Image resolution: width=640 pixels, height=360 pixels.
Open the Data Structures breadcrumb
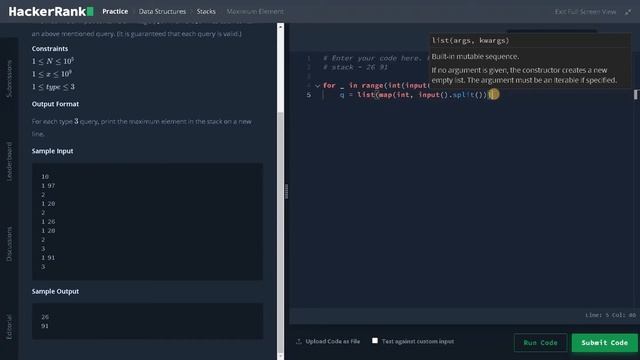point(162,11)
